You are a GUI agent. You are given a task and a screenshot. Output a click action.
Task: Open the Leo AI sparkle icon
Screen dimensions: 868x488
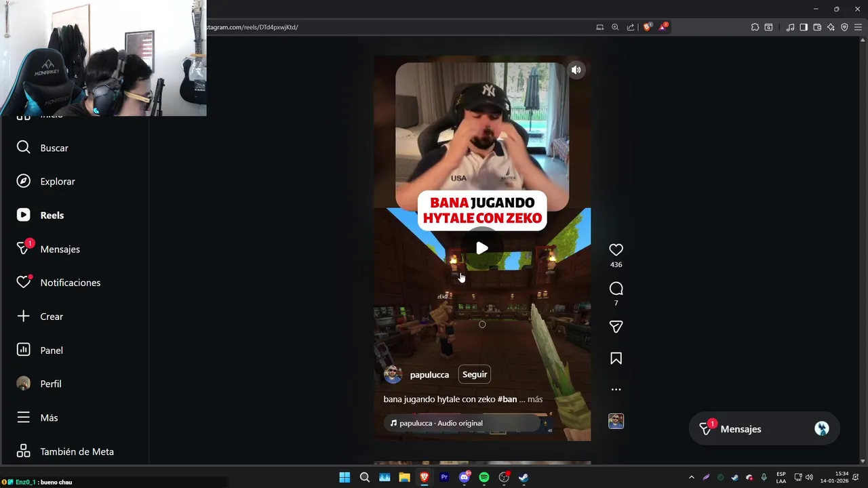click(x=831, y=27)
